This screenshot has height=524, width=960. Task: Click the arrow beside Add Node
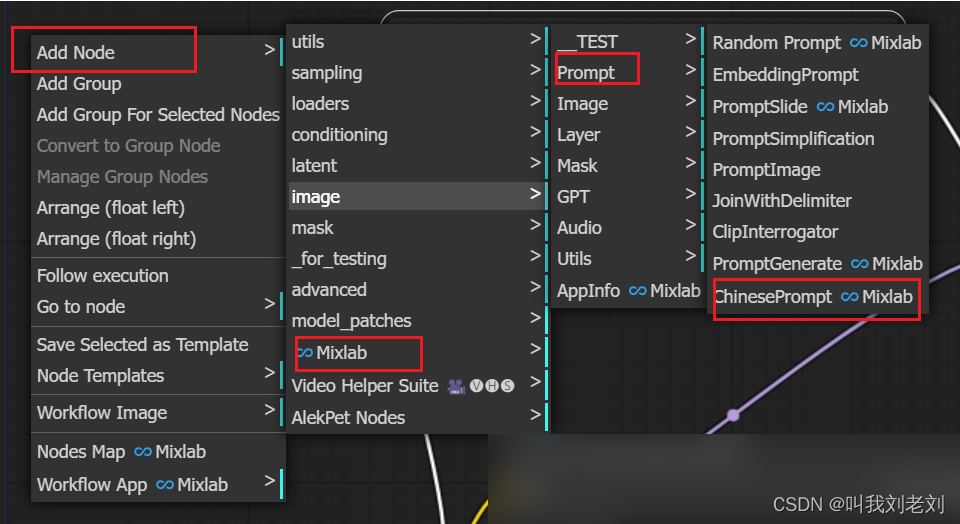pos(269,50)
